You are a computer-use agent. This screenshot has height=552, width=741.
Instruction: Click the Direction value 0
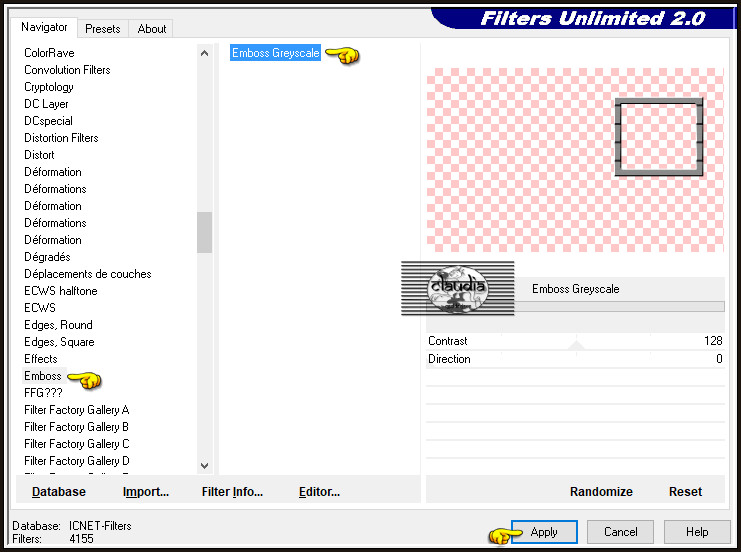719,359
